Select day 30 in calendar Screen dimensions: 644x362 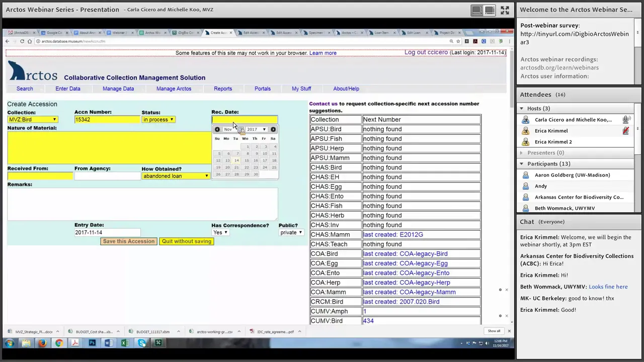click(x=256, y=174)
